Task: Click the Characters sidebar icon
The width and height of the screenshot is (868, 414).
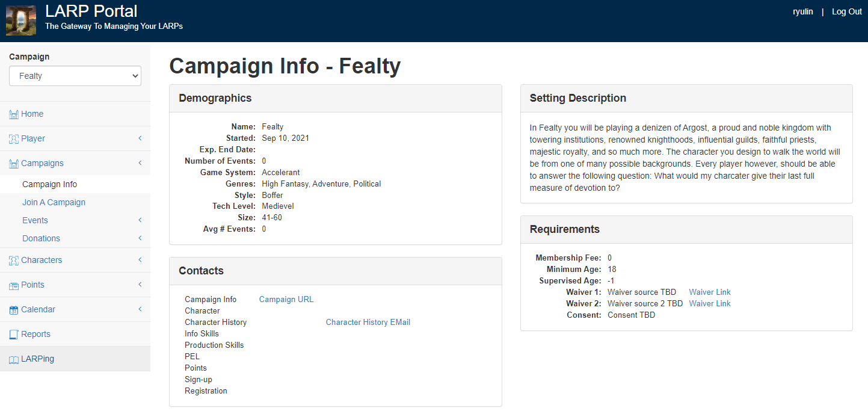Action: click(14, 261)
